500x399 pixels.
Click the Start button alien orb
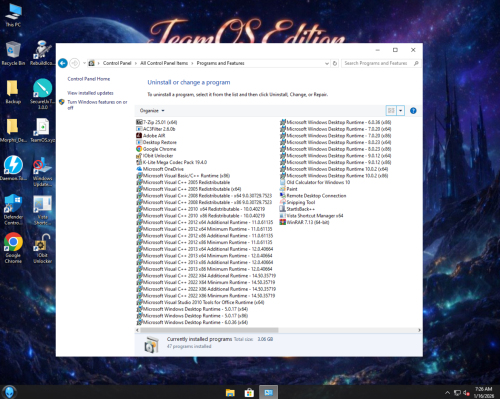tap(9, 392)
